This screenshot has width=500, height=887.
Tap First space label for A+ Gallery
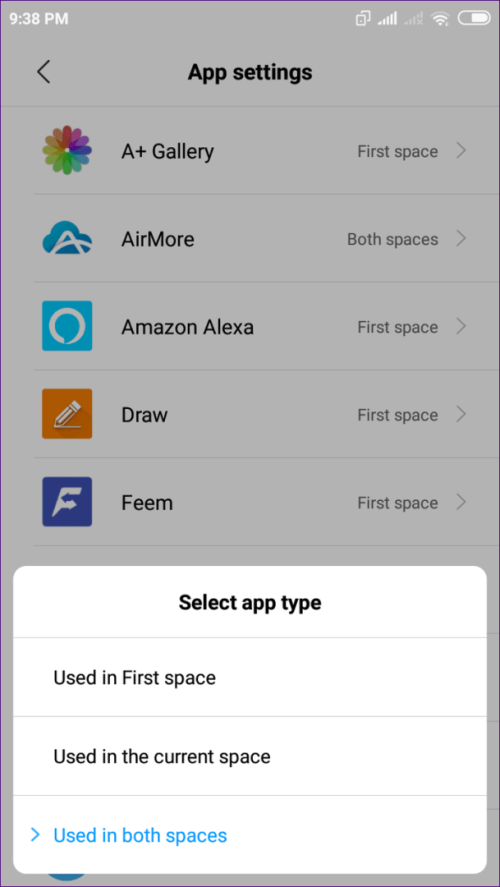(x=398, y=152)
